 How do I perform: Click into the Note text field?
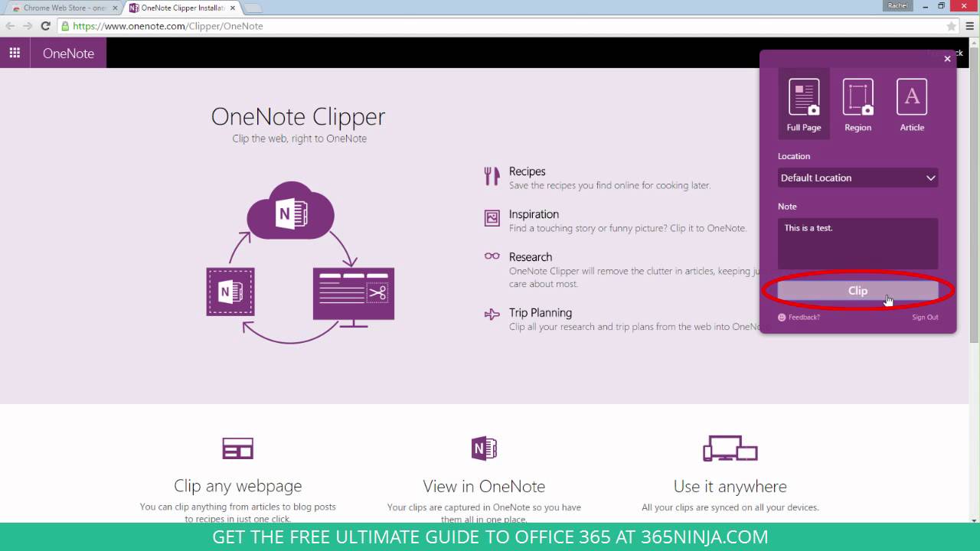click(x=857, y=243)
